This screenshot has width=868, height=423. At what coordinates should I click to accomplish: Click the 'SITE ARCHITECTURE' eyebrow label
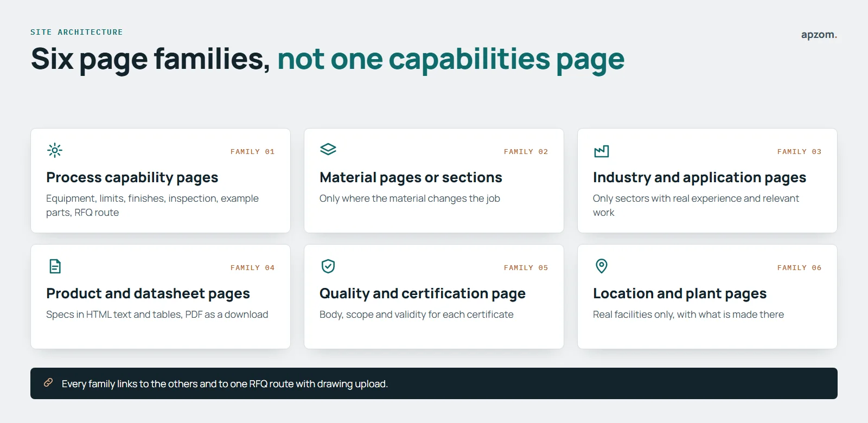(x=76, y=33)
